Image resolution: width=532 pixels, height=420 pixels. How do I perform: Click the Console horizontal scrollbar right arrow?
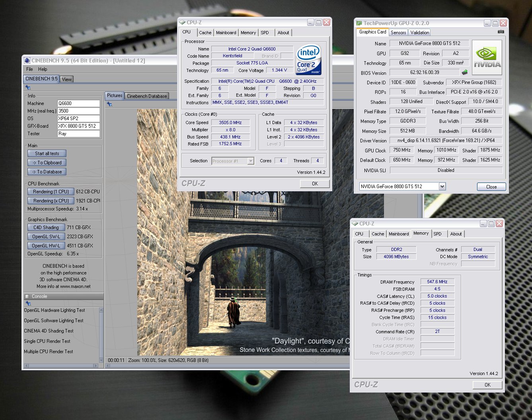coord(95,366)
